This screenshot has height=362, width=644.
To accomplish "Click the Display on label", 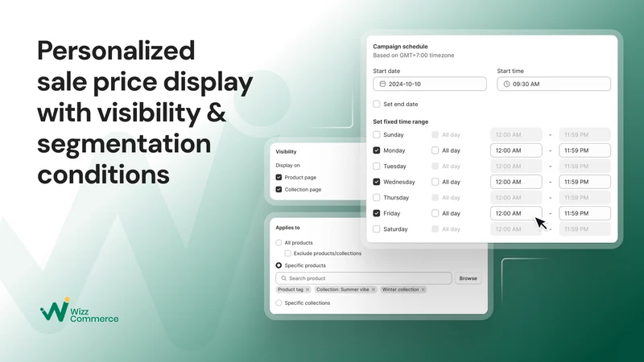I will [x=287, y=165].
